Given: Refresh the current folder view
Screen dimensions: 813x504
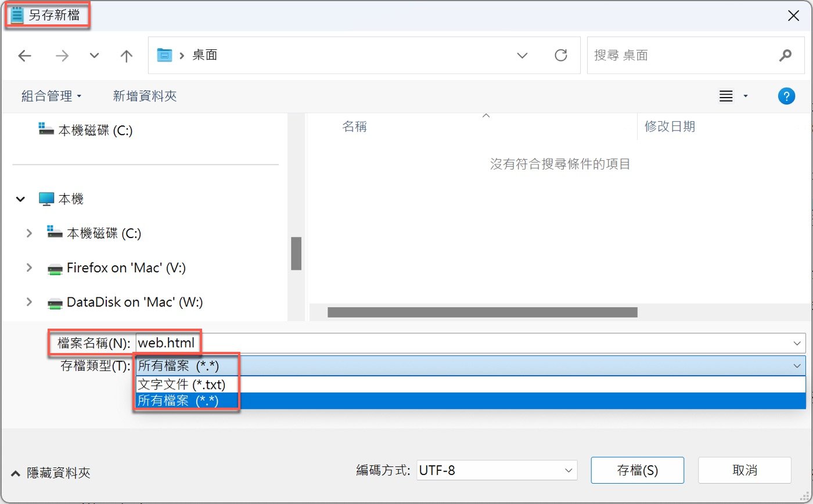Looking at the screenshot, I should pos(560,55).
